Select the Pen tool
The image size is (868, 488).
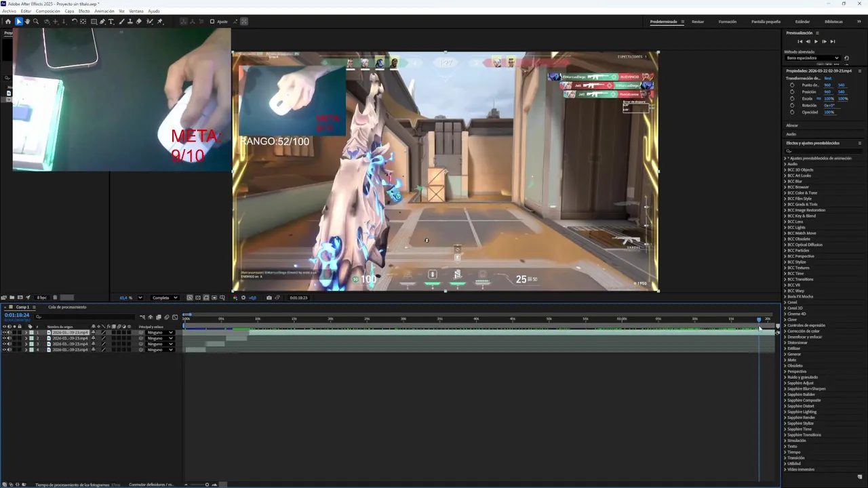[x=102, y=22]
